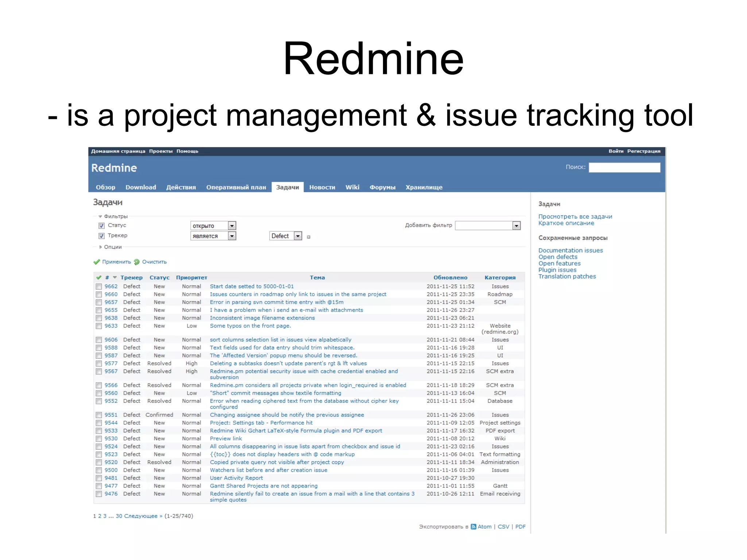Toggle the Статус filter checkbox

tap(101, 226)
